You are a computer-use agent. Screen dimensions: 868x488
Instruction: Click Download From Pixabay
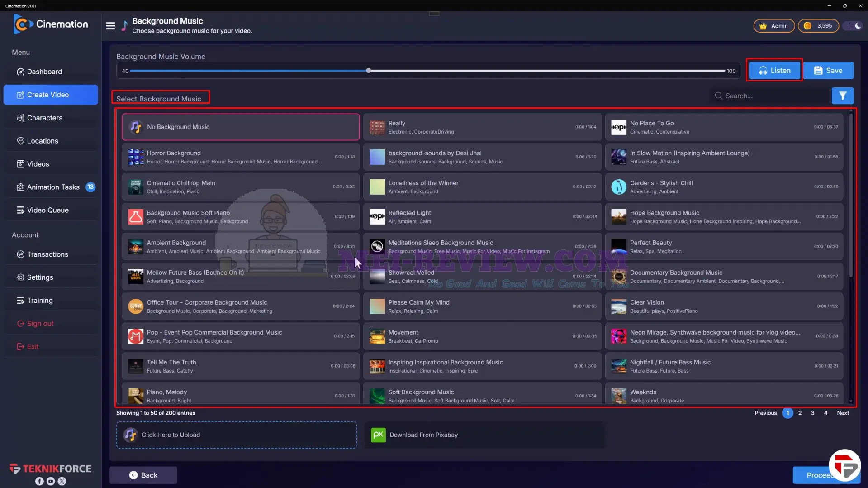coord(484,435)
